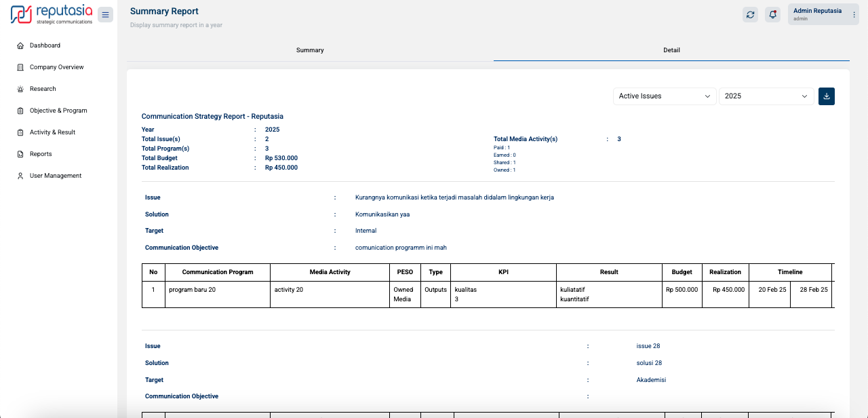868x418 pixels.
Task: Click the User Management person icon
Action: tap(20, 176)
